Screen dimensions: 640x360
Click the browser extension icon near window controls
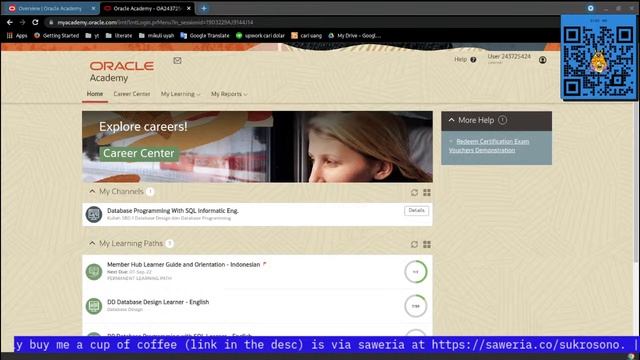click(x=591, y=8)
